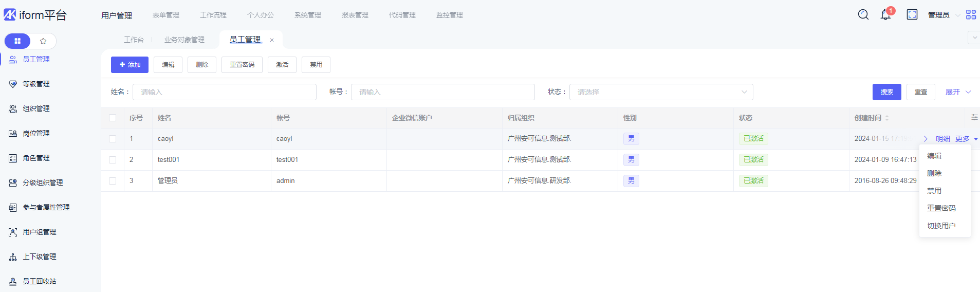The width and height of the screenshot is (980, 292).
Task: Tick the checkbox for row caoyl
Action: click(113, 139)
